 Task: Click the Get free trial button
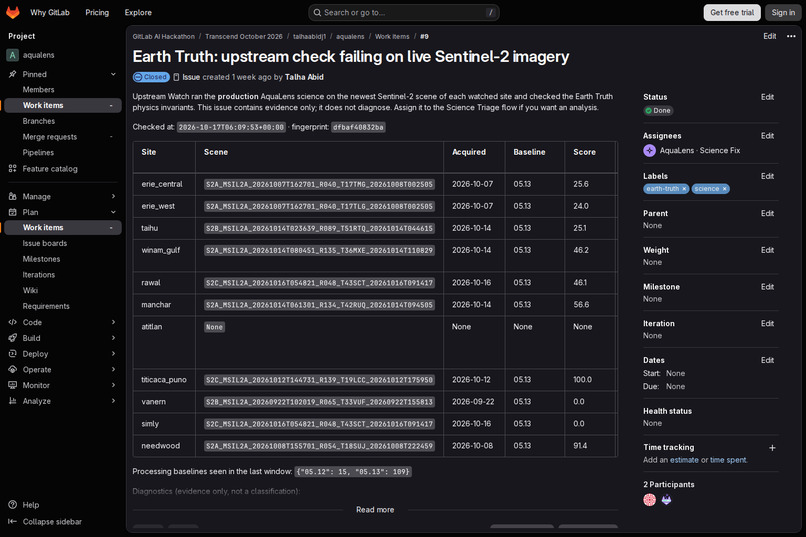pyautogui.click(x=732, y=12)
